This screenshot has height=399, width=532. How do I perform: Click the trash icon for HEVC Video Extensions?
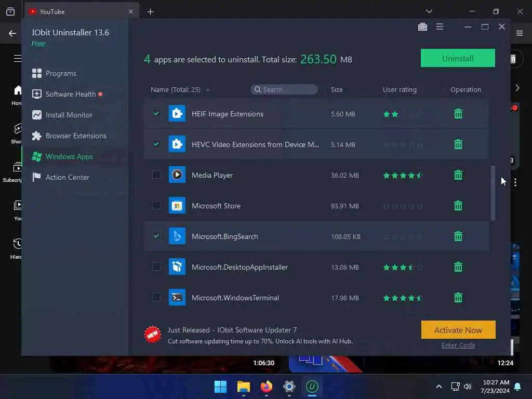[458, 144]
